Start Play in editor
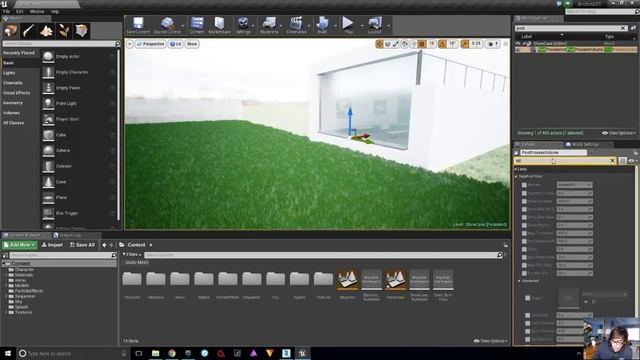Image resolution: width=640 pixels, height=360 pixels. tap(348, 25)
